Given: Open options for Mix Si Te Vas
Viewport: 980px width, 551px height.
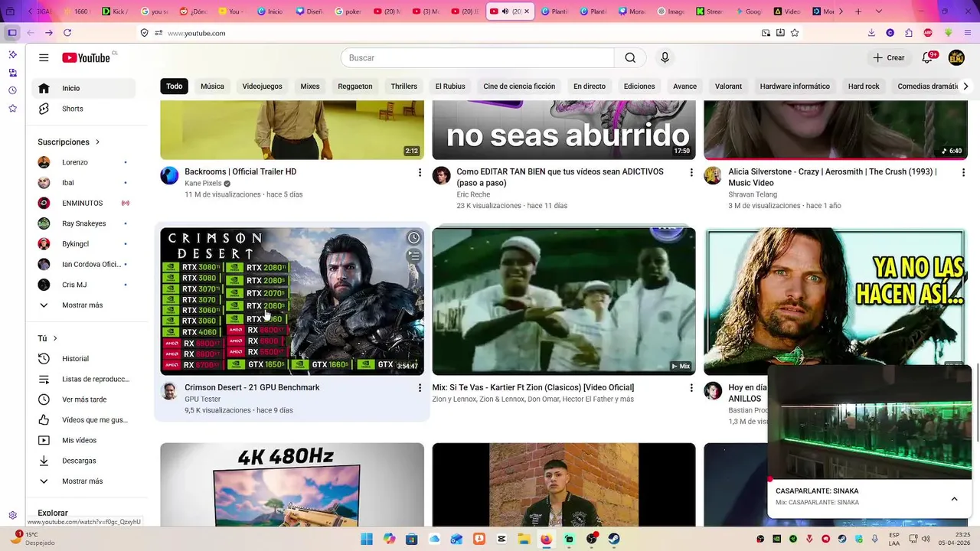Looking at the screenshot, I should click(691, 388).
